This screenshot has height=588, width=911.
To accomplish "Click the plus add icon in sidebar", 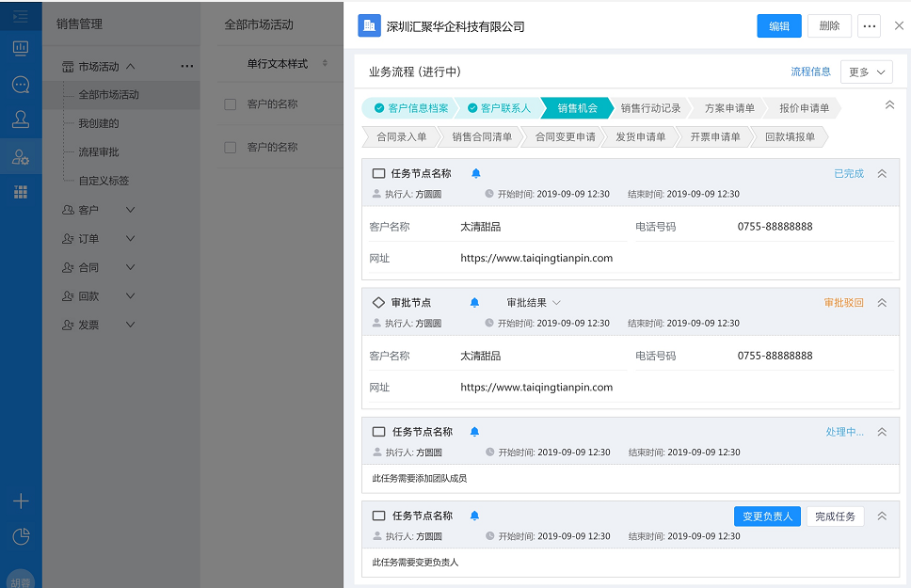I will point(21,501).
